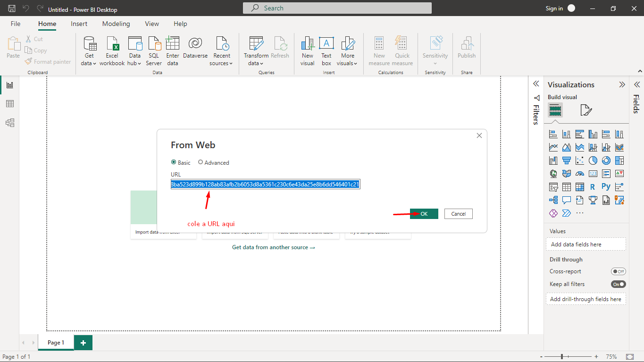The image size is (644, 362).
Task: Switch to Model view in left sidebar
Action: (10, 123)
